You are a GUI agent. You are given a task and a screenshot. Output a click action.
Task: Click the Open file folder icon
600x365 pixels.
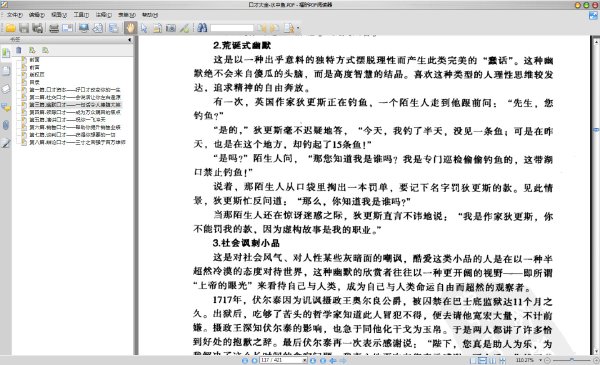[10, 28]
